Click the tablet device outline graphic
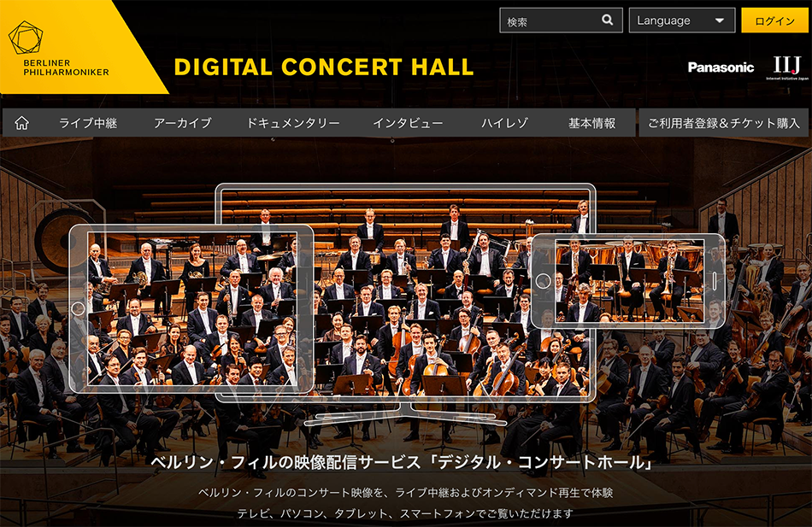812x527 pixels. pos(191,308)
